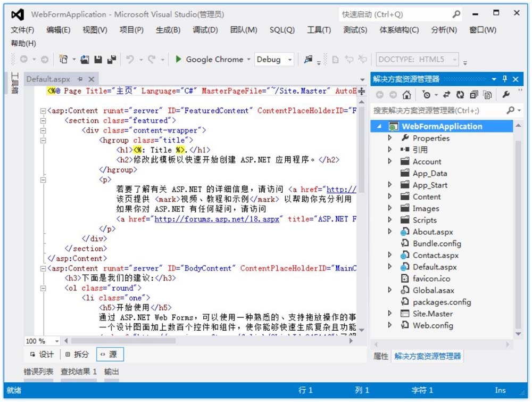Image resolution: width=532 pixels, height=402 pixels.
Task: Click the undo toolbar icon
Action: (130, 60)
